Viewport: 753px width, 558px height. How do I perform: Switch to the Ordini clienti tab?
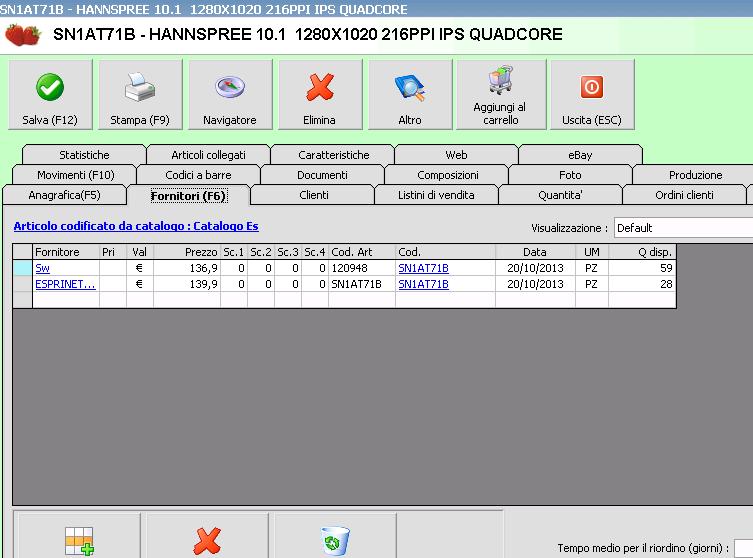click(x=684, y=195)
